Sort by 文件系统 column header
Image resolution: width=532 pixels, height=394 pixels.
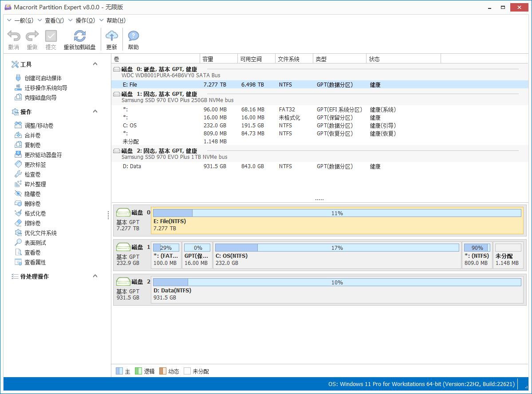[x=294, y=59]
